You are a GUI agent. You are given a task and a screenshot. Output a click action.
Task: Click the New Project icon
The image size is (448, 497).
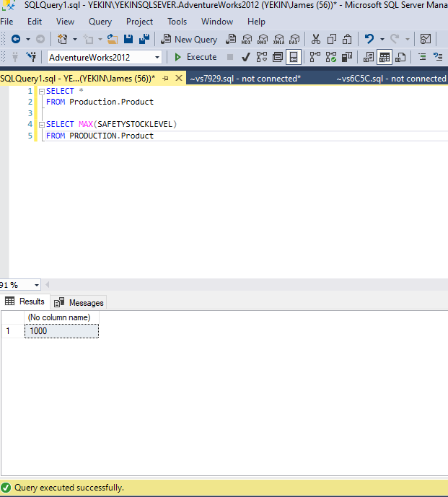pyautogui.click(x=63, y=39)
